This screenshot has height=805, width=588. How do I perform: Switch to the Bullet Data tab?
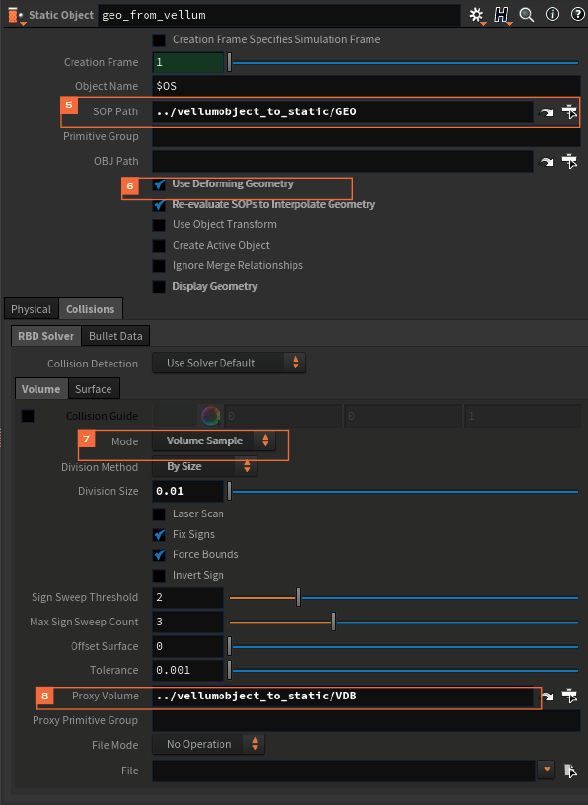coord(116,336)
